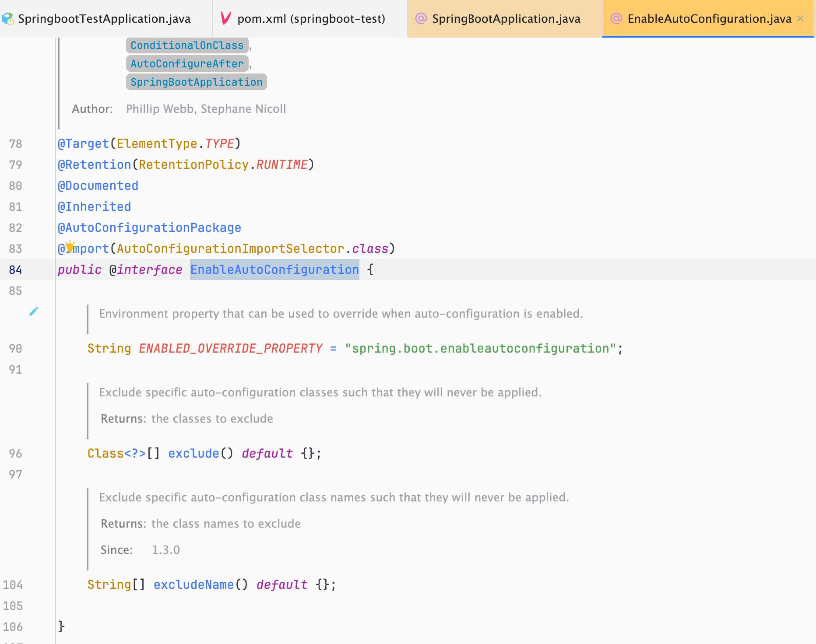Click the "spring.boot.enableautoconfiguration" string literal
Viewport: 816px width, 644px height.
coord(481,348)
